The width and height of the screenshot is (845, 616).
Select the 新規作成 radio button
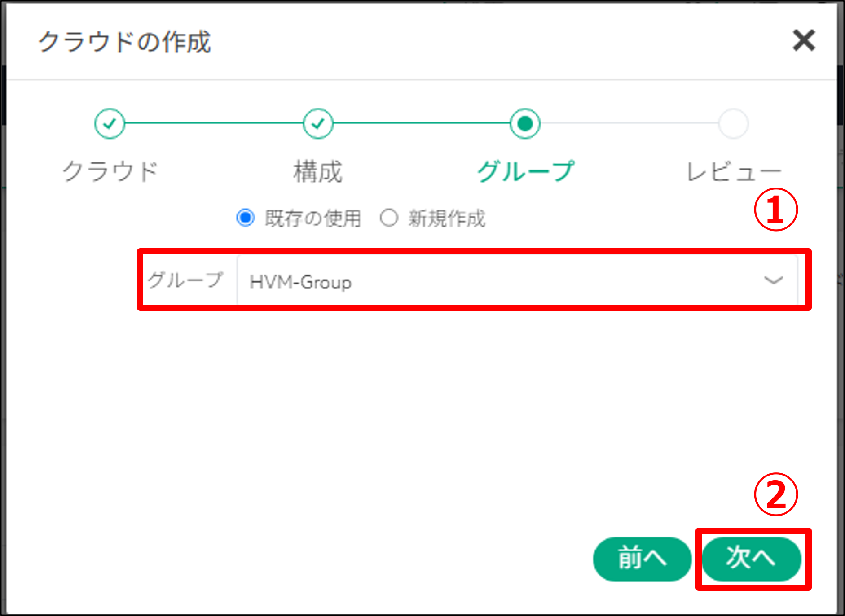coord(389,218)
